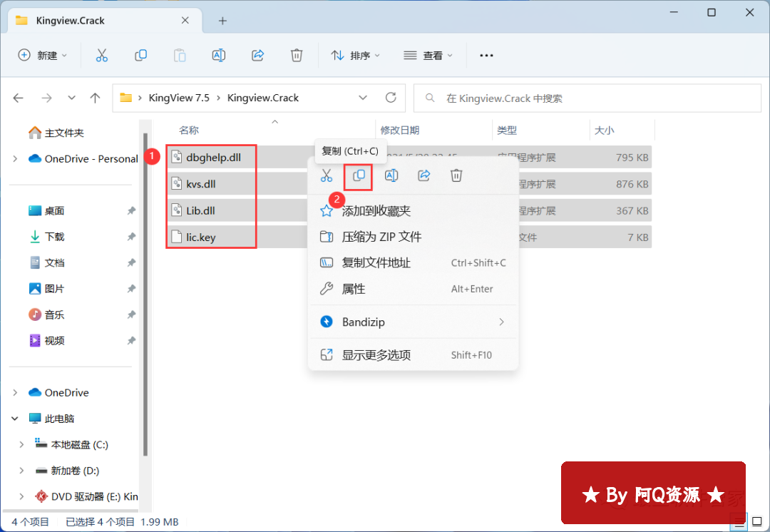Click the 新建 button in toolbar
This screenshot has height=532, width=770.
click(x=42, y=56)
